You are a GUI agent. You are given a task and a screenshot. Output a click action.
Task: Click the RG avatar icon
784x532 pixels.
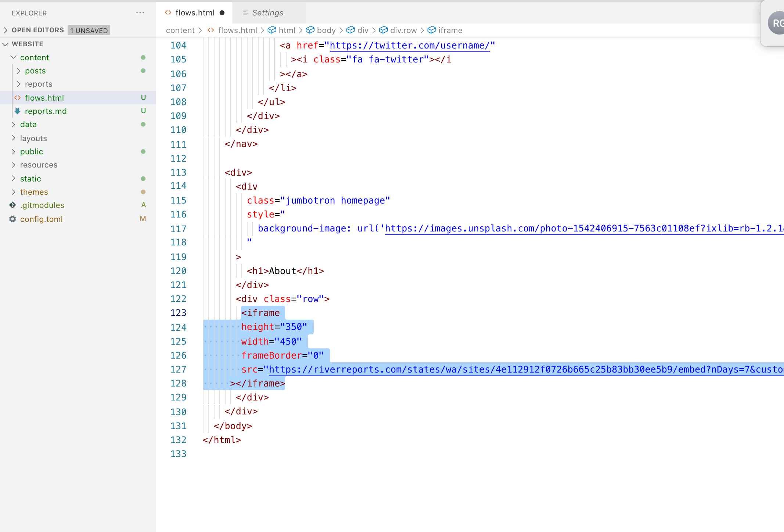coord(776,23)
